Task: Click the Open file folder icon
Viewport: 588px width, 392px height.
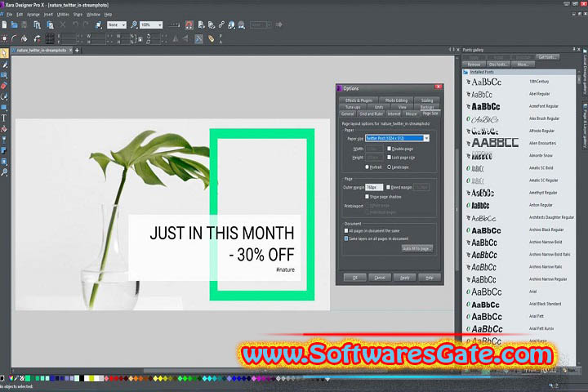Action: (14, 24)
